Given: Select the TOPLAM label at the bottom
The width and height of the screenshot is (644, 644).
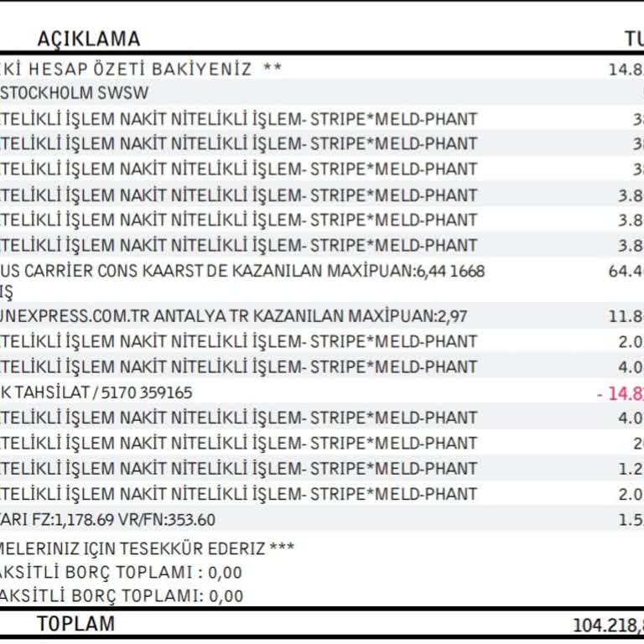Looking at the screenshot, I should coord(76,624).
